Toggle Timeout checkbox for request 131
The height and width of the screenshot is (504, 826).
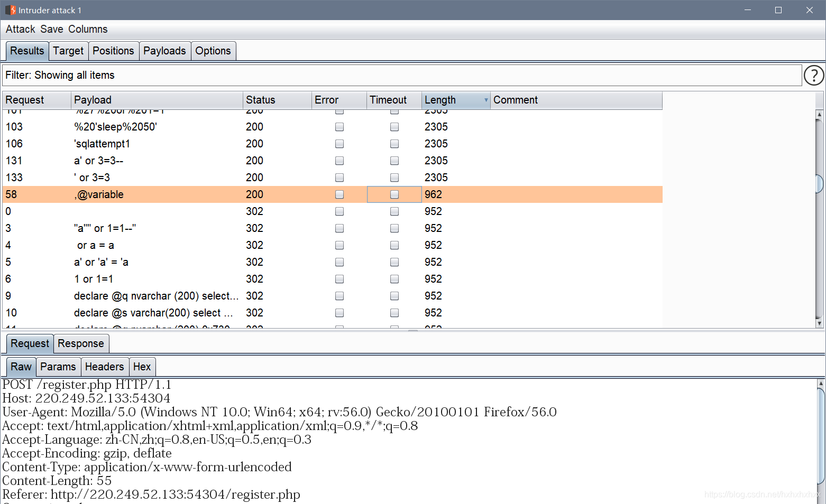394,161
